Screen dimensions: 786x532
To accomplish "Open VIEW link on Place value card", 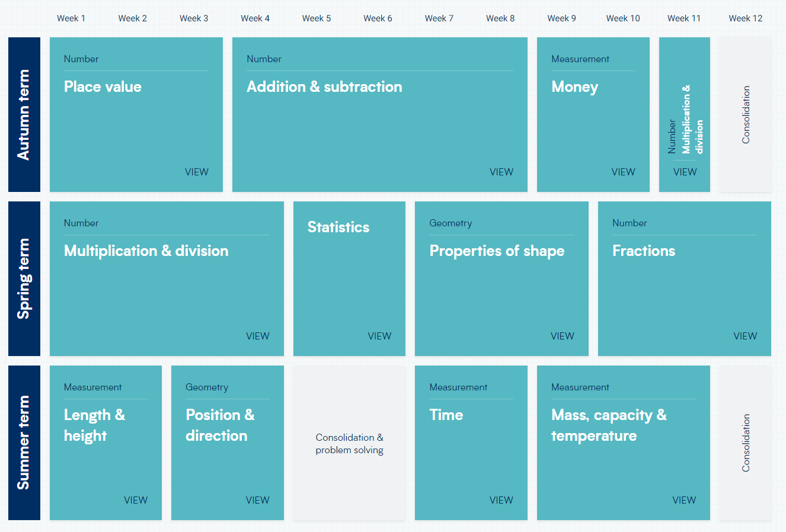I will pos(196,172).
